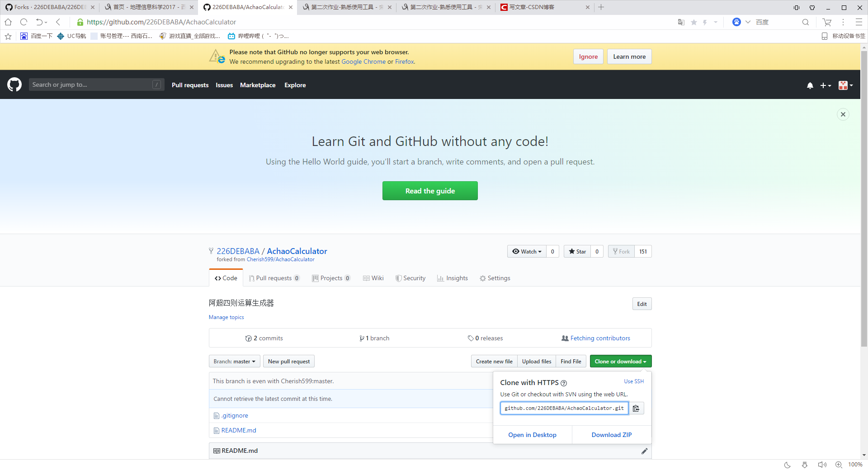The height and width of the screenshot is (470, 868).
Task: Switch to Use SSH link
Action: pyautogui.click(x=634, y=381)
